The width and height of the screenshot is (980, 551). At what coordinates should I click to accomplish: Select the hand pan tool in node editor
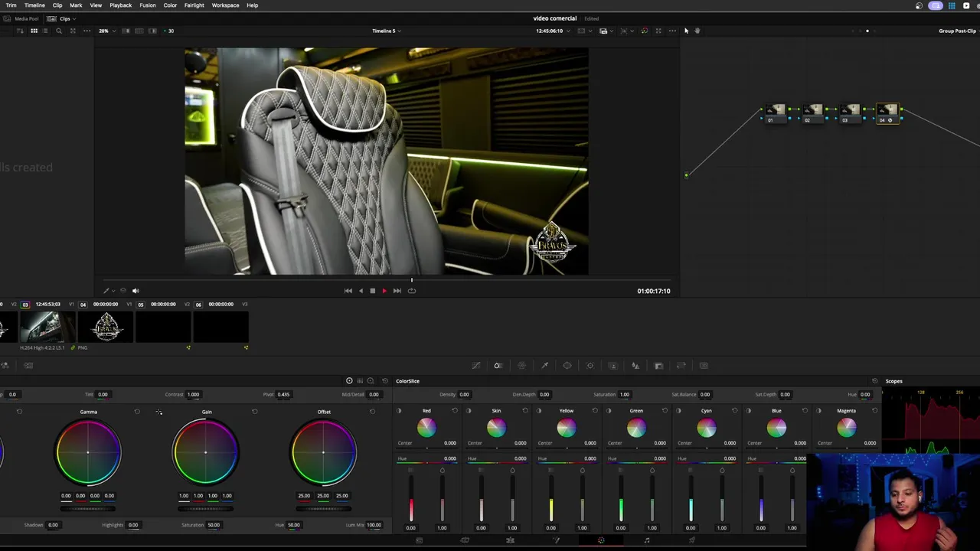(x=697, y=31)
